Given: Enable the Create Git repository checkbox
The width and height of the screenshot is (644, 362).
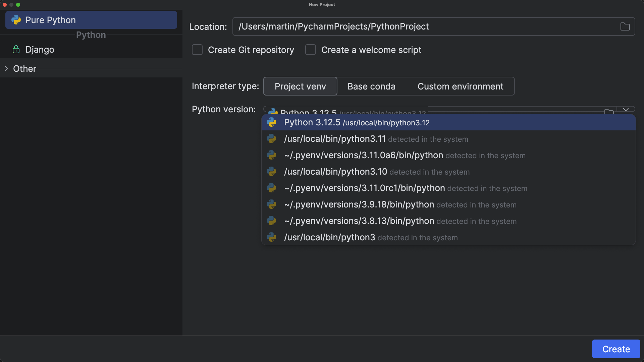Looking at the screenshot, I should tap(197, 50).
